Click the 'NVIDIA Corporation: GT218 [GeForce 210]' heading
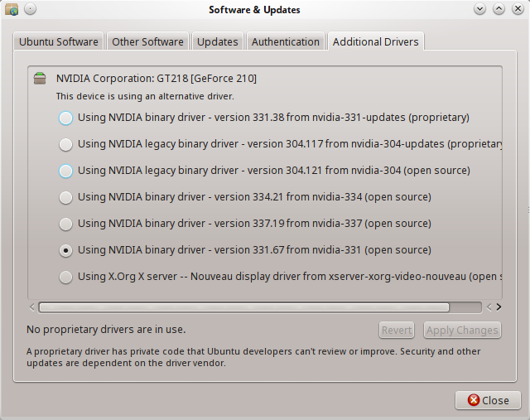530x420 pixels. tap(157, 79)
